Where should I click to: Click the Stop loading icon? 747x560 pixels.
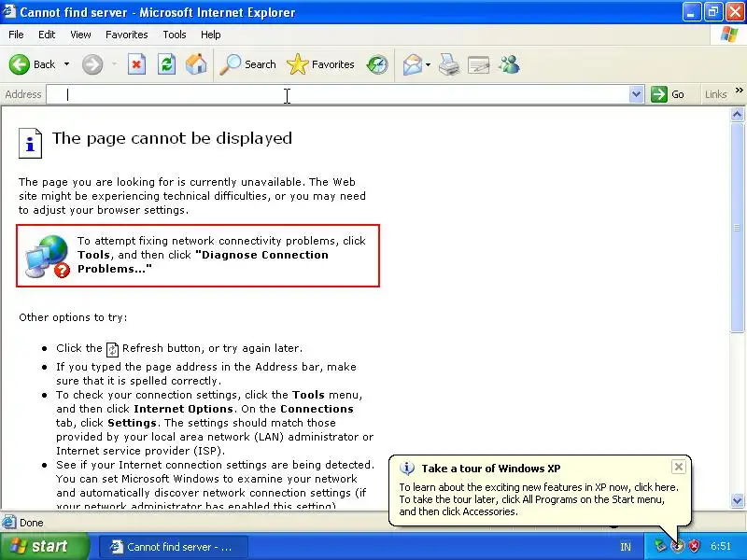(x=136, y=64)
